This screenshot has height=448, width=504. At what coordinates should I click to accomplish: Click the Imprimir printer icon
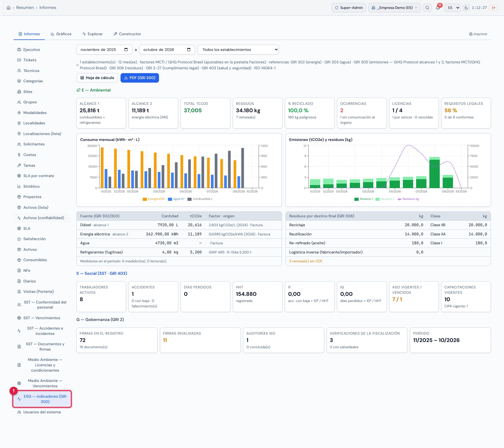pos(471,34)
